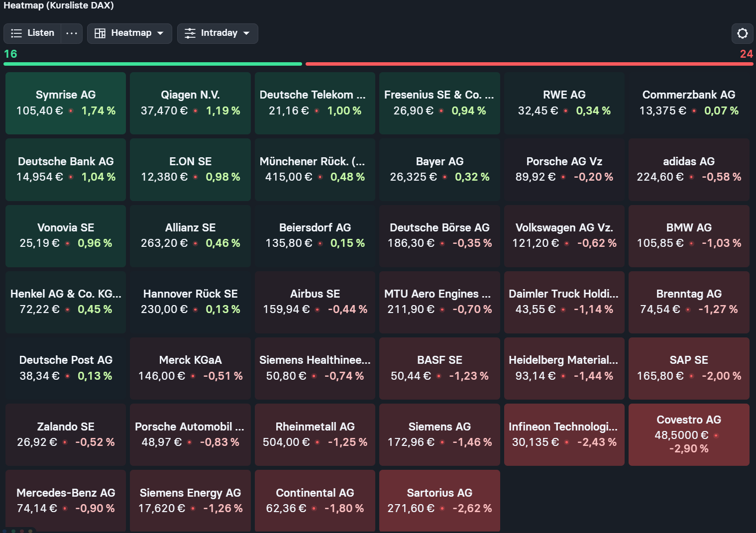This screenshot has height=533, width=756.
Task: Select the Allianz SE tile
Action: (190, 236)
